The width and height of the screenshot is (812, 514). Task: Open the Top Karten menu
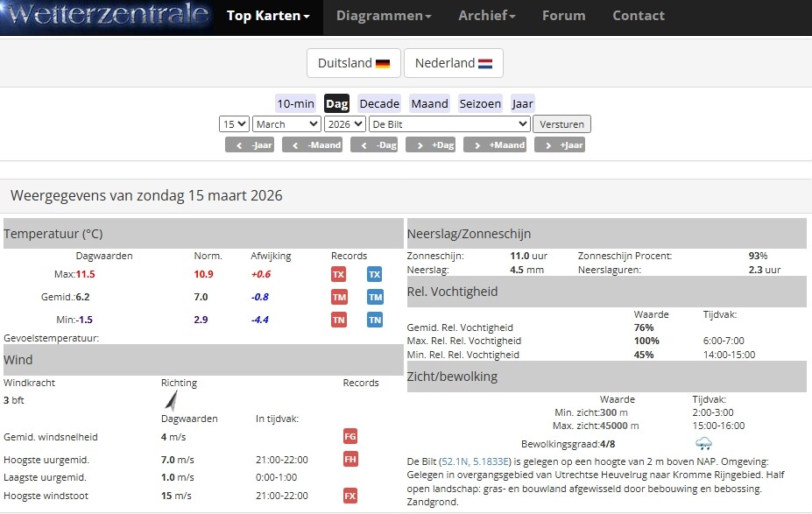coord(268,16)
